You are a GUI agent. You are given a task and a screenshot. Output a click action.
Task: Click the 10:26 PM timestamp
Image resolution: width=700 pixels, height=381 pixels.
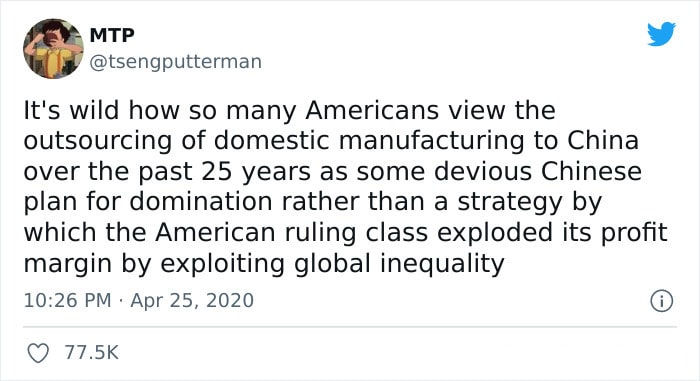pos(67,300)
